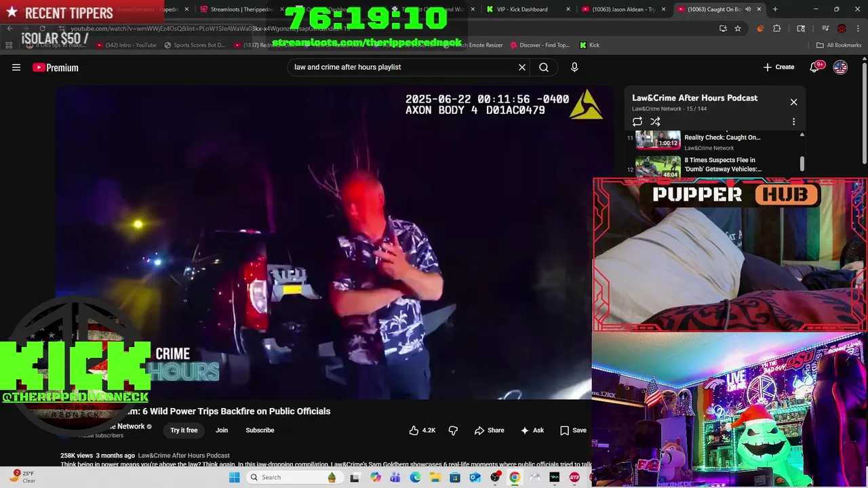Open Task View on the taskbar

coord(355,477)
